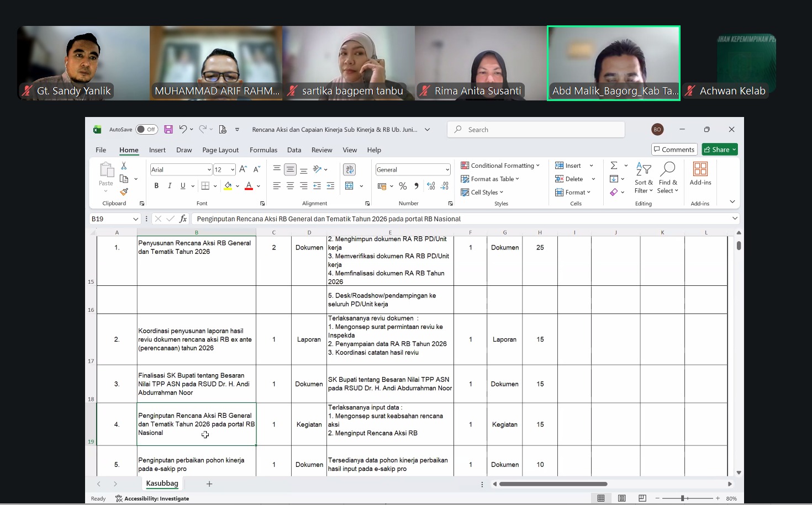Apply Percent Style number format

click(403, 186)
